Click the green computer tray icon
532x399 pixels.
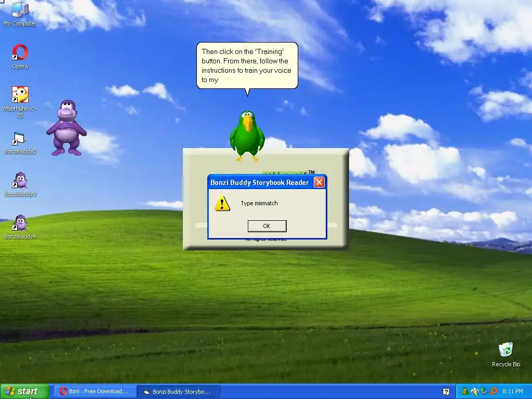[x=484, y=392]
